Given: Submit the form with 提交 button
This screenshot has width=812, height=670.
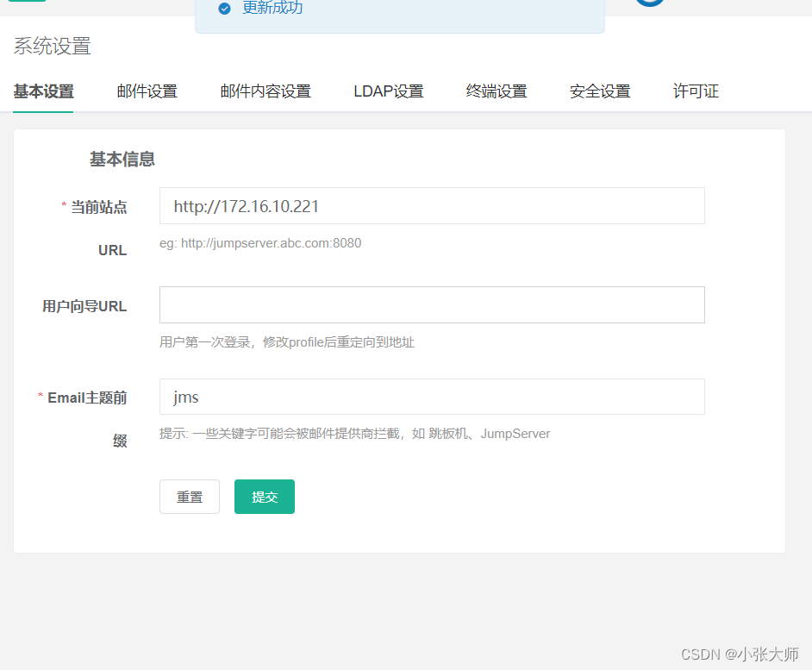Looking at the screenshot, I should 265,497.
